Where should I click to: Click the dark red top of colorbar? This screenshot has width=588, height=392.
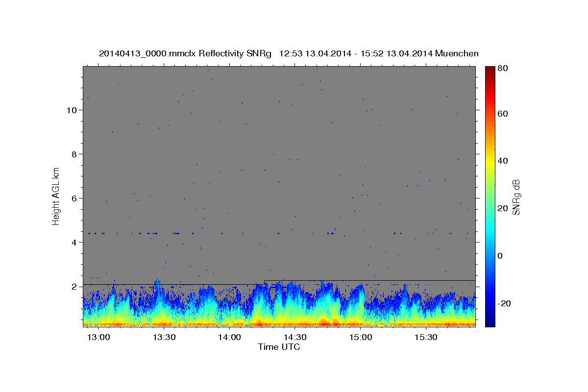coord(490,70)
